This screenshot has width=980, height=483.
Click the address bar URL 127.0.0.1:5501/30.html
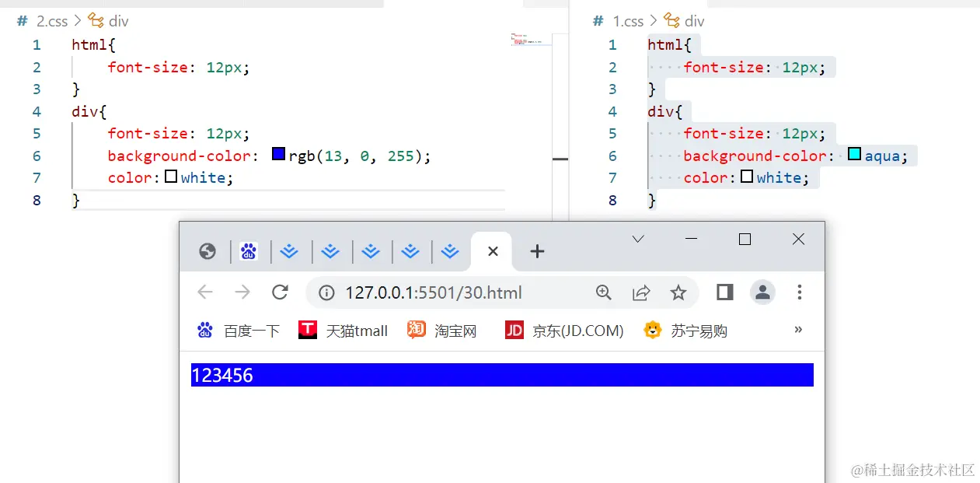434,292
